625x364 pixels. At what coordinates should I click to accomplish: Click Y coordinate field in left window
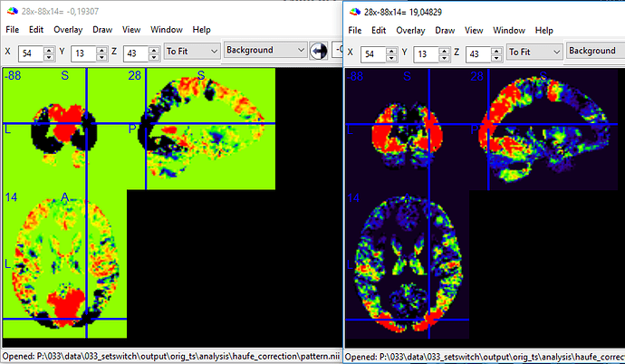pyautogui.click(x=83, y=53)
